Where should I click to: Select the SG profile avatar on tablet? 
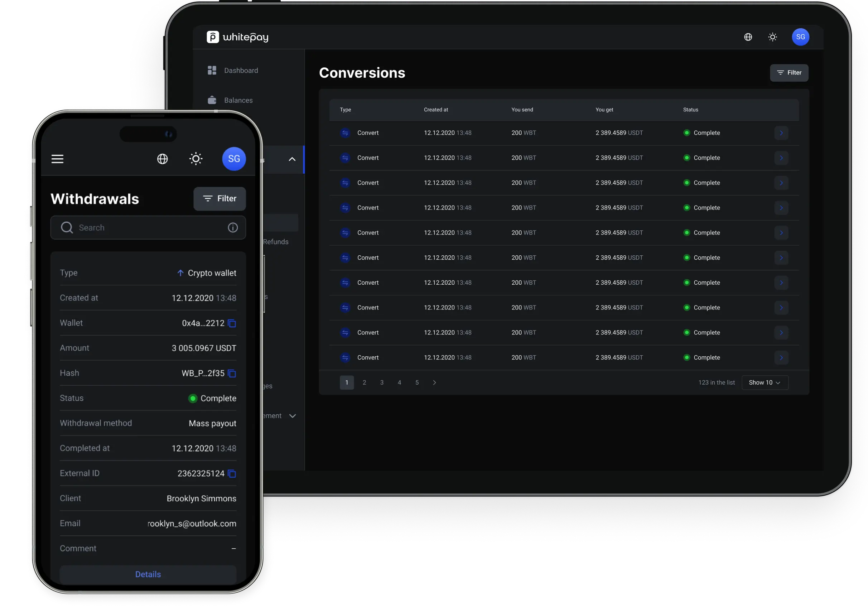point(800,37)
